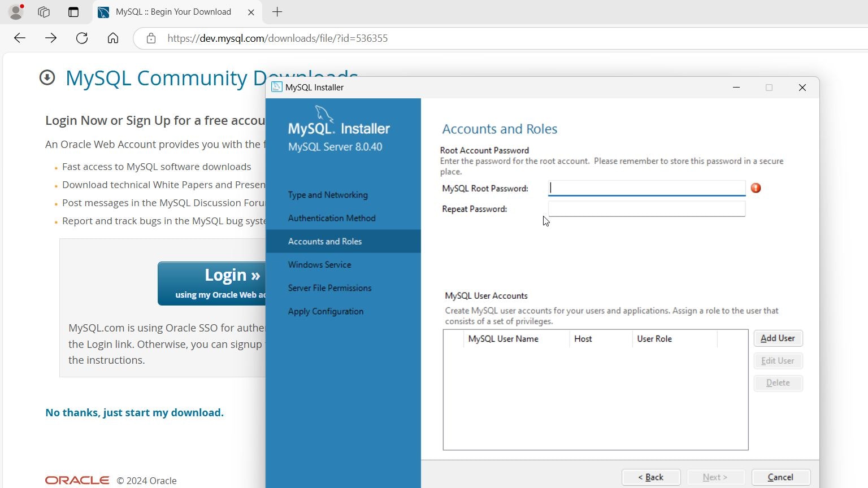This screenshot has width=868, height=488.
Task: Click the MySQL Community Downloads arrow icon
Action: (47, 77)
